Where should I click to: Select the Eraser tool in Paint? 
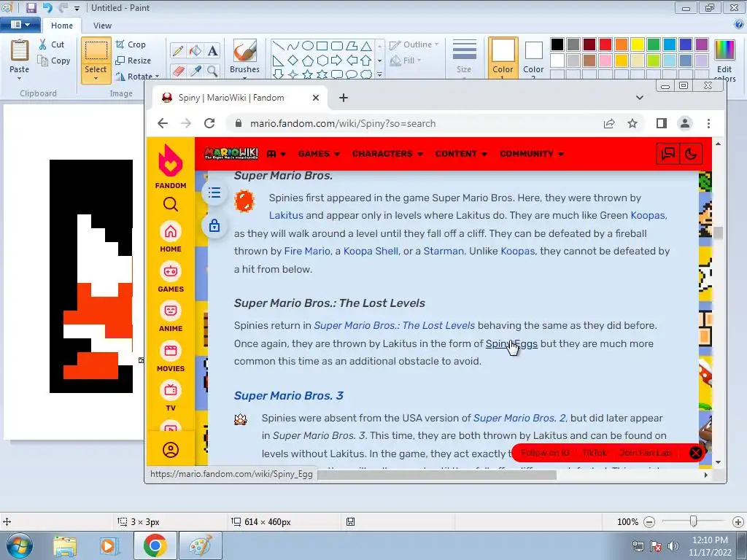(178, 71)
